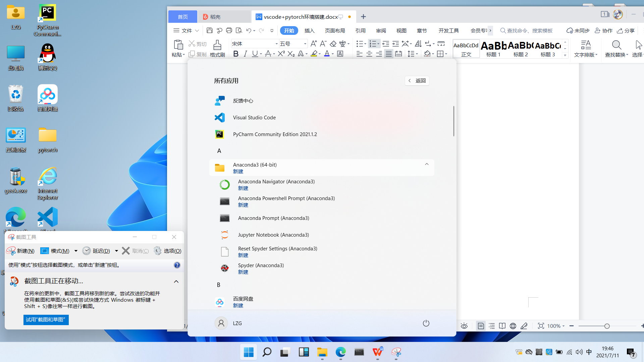Click the 分享 share button in WPS
The width and height of the screenshot is (644, 362).
tap(626, 31)
